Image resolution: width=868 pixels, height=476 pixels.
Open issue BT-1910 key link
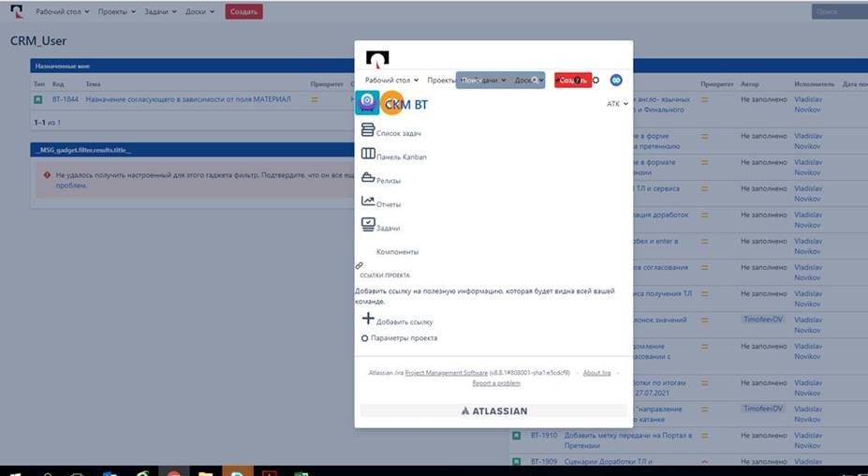pos(544,436)
